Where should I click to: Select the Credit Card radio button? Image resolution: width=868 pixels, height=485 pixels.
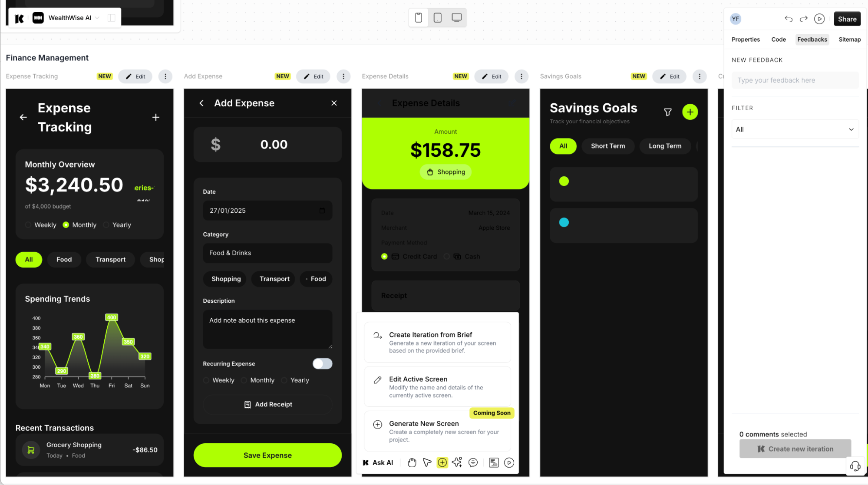[x=385, y=256]
